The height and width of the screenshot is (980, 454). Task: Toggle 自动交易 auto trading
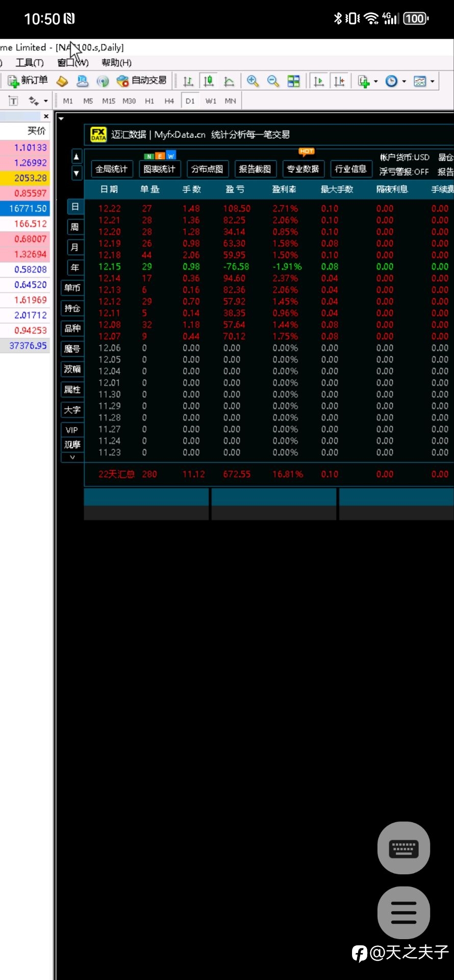point(142,81)
